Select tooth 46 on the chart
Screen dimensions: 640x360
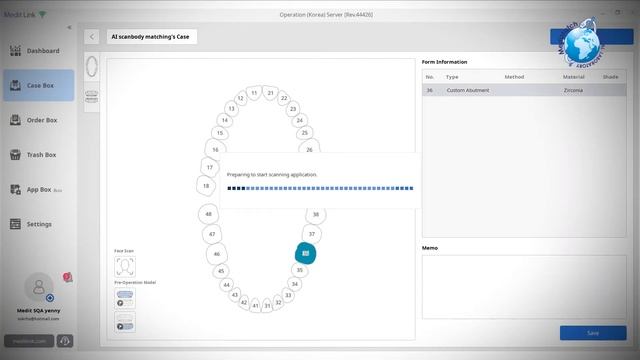tap(217, 254)
